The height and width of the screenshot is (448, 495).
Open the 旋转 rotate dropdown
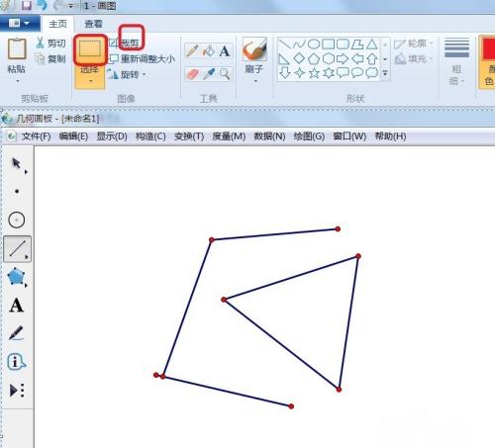click(x=127, y=75)
